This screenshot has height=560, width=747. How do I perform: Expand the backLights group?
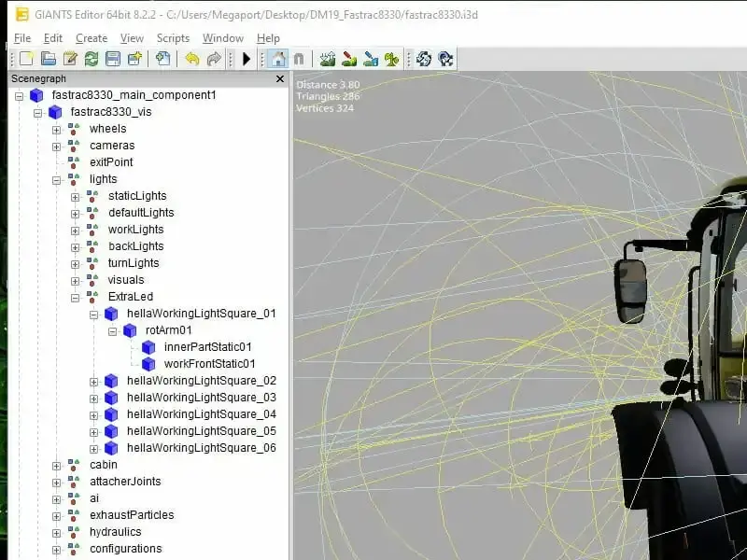75,247
